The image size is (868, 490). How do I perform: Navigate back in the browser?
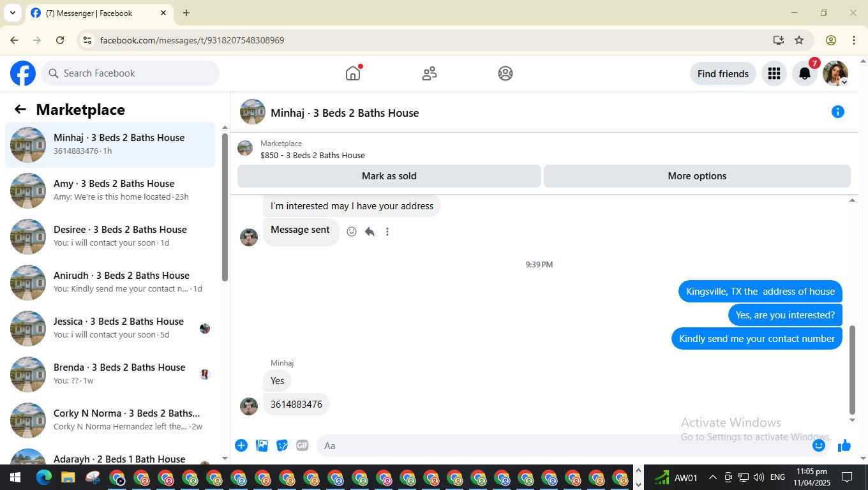(14, 40)
